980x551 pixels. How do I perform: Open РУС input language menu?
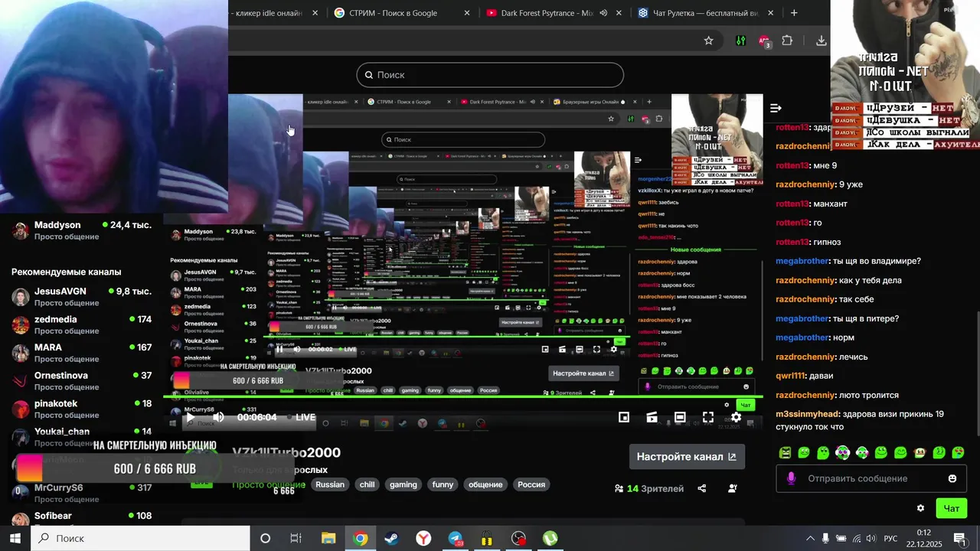click(x=890, y=538)
